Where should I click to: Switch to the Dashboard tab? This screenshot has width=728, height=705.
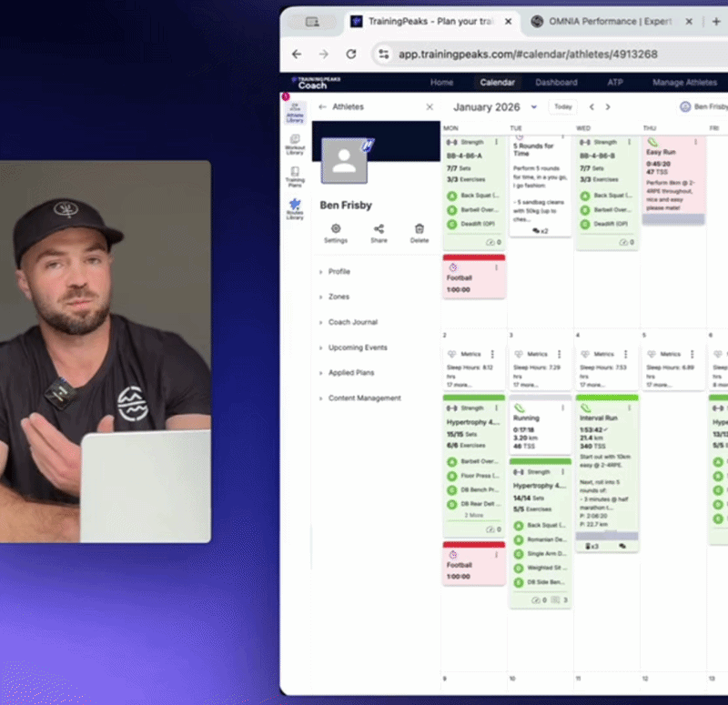click(x=556, y=82)
